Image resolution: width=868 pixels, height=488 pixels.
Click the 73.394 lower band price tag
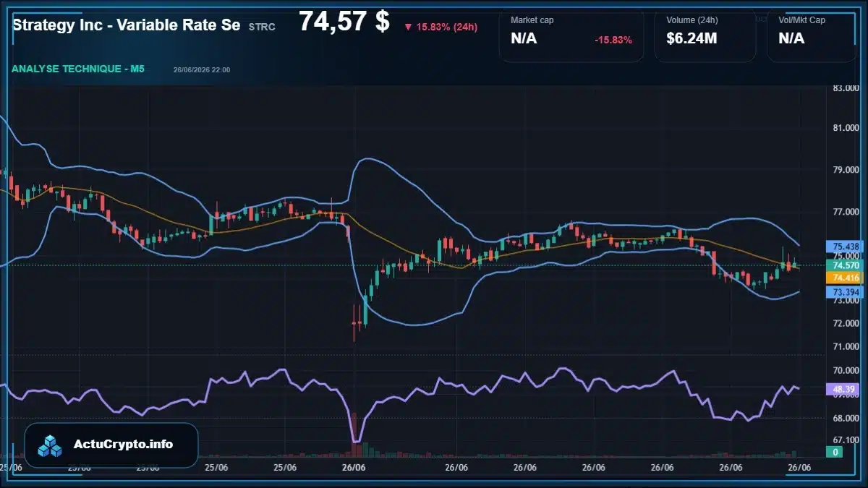pos(846,293)
